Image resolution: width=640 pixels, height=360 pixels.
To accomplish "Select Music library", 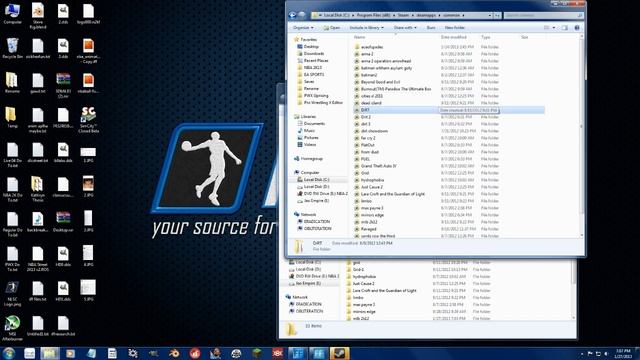I will click(309, 130).
